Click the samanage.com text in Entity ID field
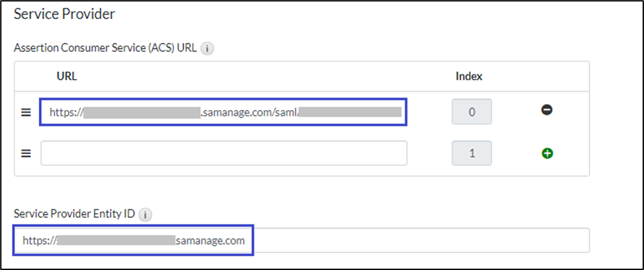The height and width of the screenshot is (270, 644). point(211,240)
